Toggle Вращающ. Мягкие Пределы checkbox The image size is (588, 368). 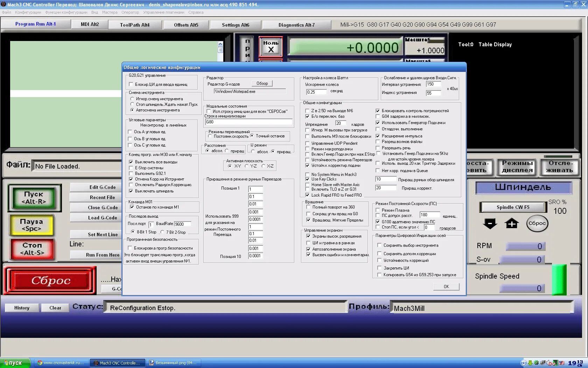point(308,220)
